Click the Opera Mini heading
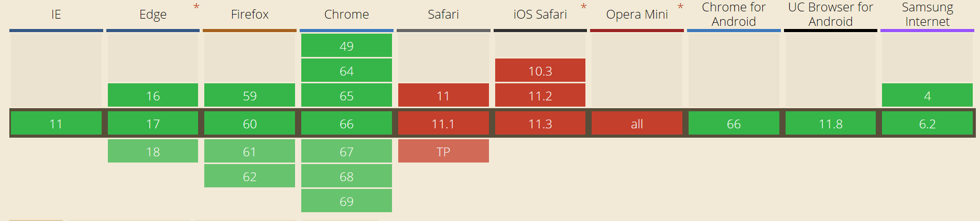Image resolution: width=980 pixels, height=221 pixels. coord(637,14)
